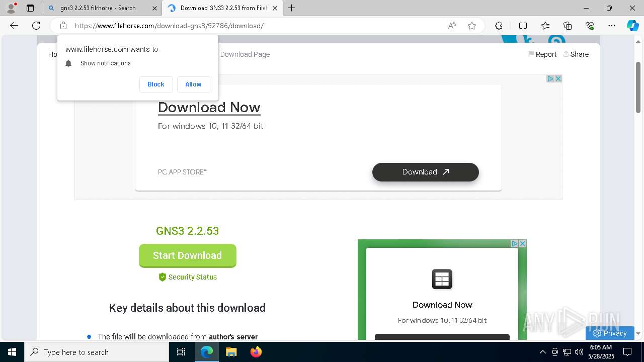Screen dimensions: 644x362
Task: Open the Windows Start menu
Action: click(12, 352)
